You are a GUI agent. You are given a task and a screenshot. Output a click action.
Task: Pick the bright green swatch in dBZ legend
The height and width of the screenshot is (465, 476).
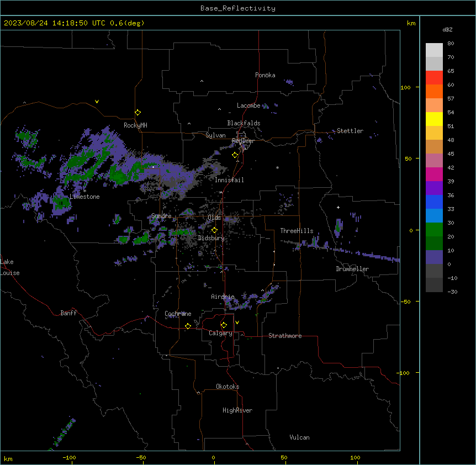[x=434, y=230]
